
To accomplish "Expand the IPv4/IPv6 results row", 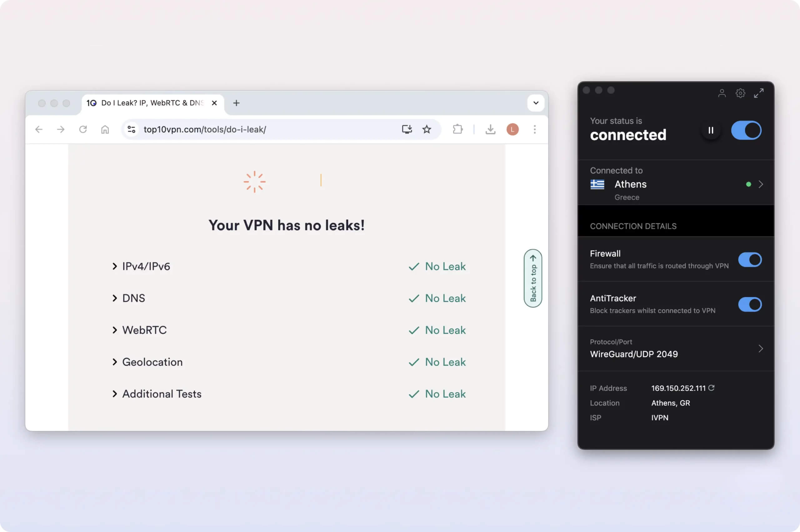I will (x=146, y=266).
